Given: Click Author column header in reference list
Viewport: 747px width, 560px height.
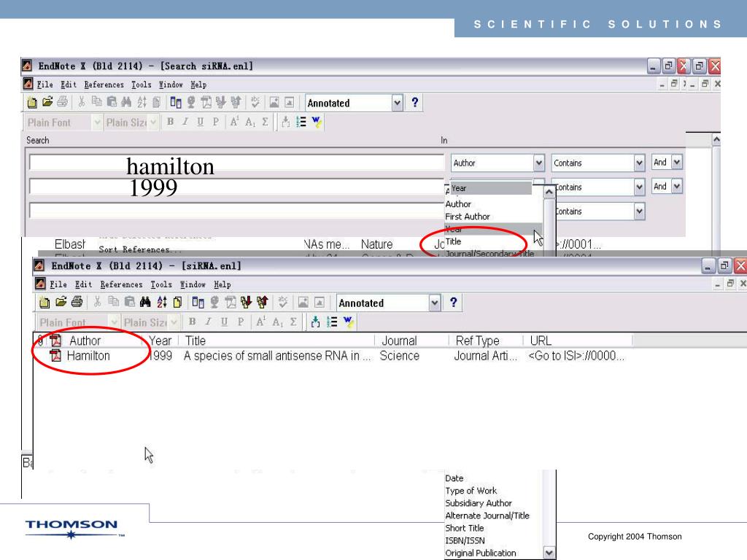Looking at the screenshot, I should click(85, 341).
